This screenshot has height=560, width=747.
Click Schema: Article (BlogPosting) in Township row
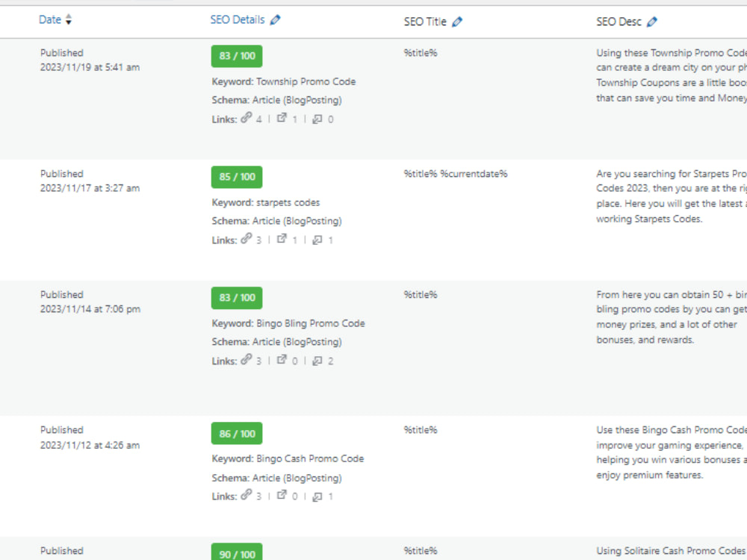277,100
